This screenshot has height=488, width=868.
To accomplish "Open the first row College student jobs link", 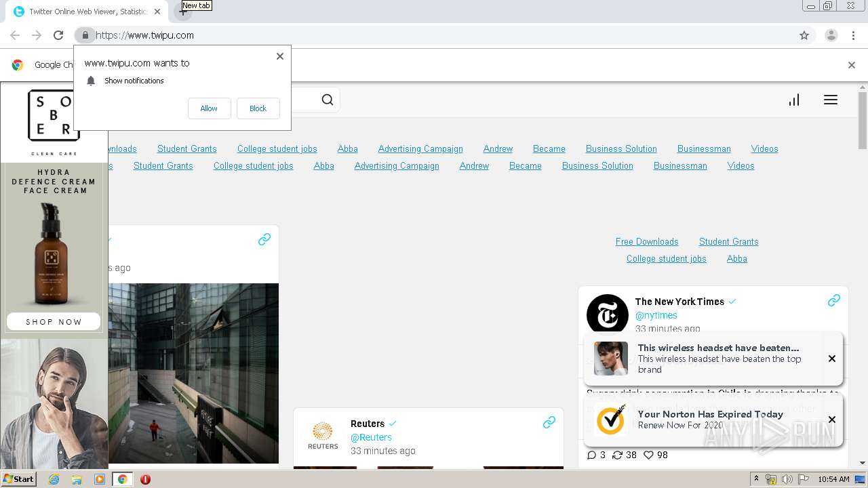I will (277, 148).
